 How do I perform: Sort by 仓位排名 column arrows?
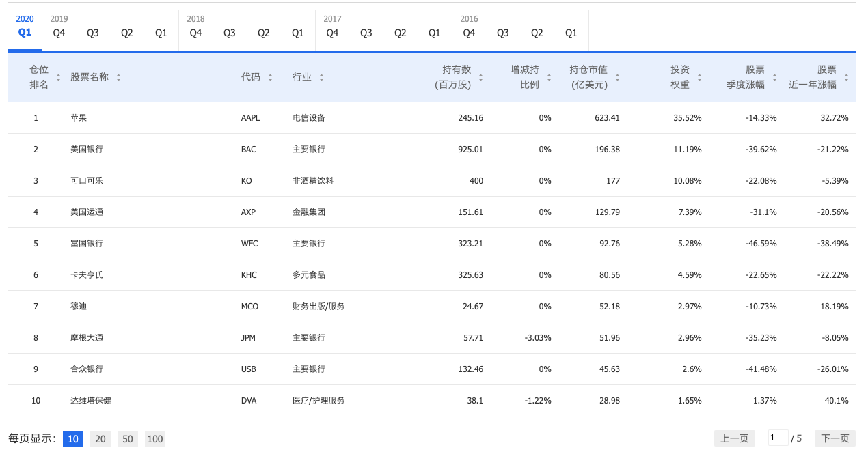click(x=58, y=78)
